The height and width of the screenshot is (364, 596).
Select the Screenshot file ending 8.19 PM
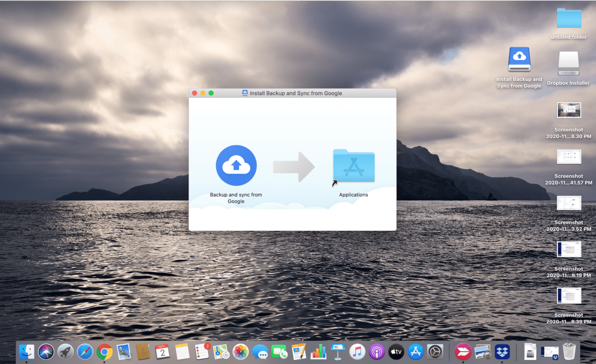[569, 249]
